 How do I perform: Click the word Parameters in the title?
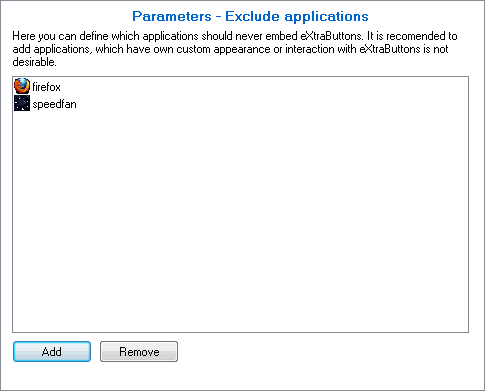coord(172,16)
